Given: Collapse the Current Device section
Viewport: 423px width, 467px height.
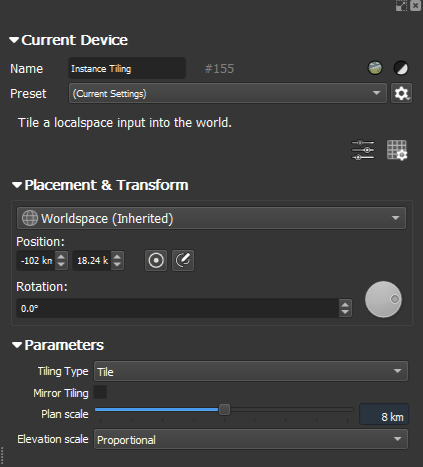Looking at the screenshot, I should click(x=14, y=40).
